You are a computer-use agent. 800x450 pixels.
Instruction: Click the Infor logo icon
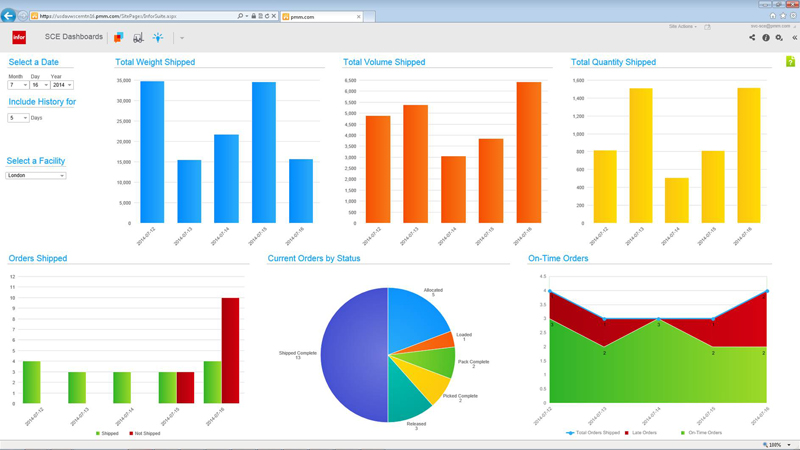[x=18, y=37]
